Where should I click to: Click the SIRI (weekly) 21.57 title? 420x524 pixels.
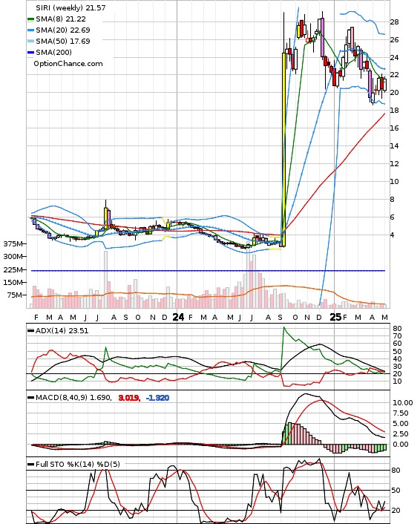point(70,7)
